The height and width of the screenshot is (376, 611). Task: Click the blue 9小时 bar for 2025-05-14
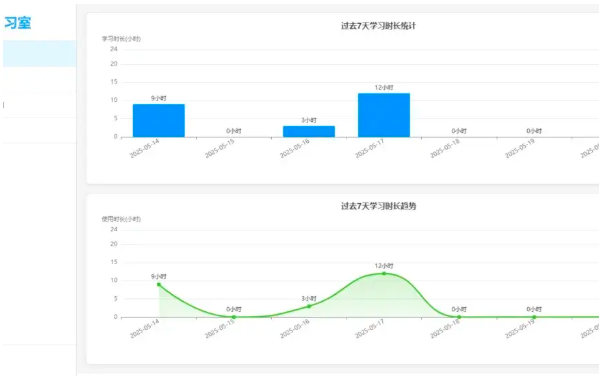(159, 120)
